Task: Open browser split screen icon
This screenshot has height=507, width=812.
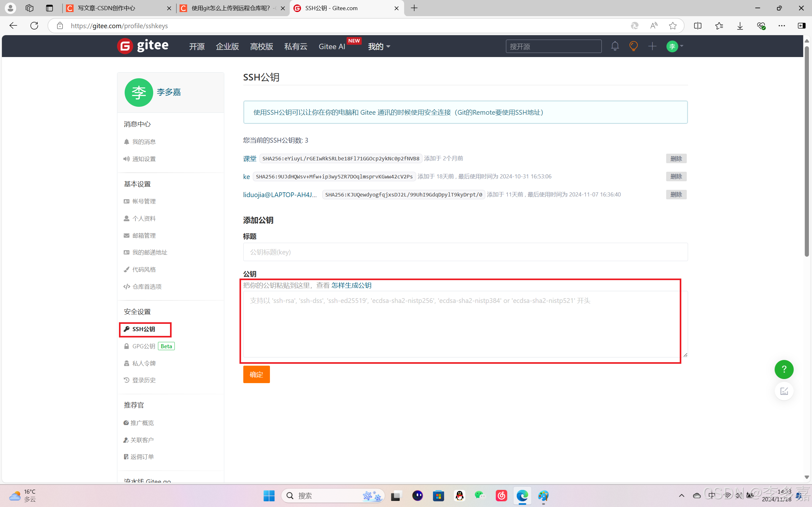Action: tap(697, 26)
